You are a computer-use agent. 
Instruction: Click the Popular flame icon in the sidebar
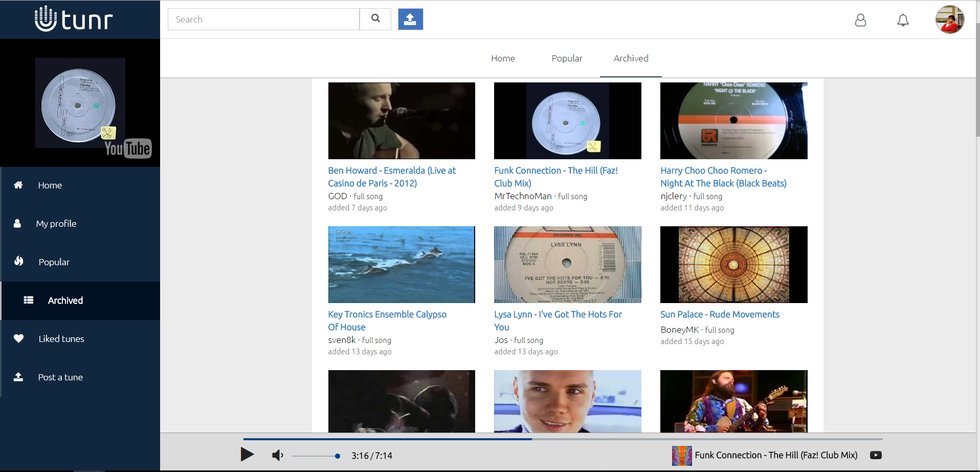[x=19, y=262]
